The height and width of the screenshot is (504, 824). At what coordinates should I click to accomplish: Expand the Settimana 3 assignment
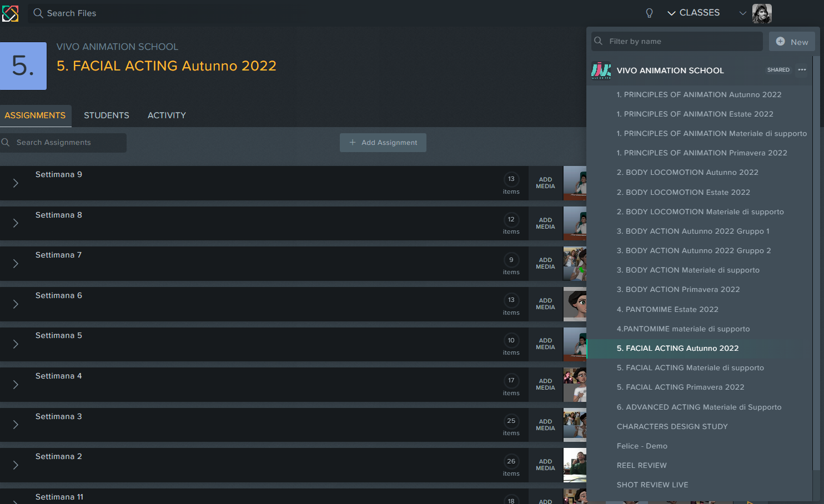click(16, 425)
